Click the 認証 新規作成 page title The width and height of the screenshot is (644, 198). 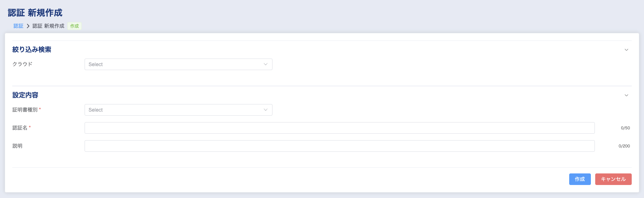(x=35, y=13)
